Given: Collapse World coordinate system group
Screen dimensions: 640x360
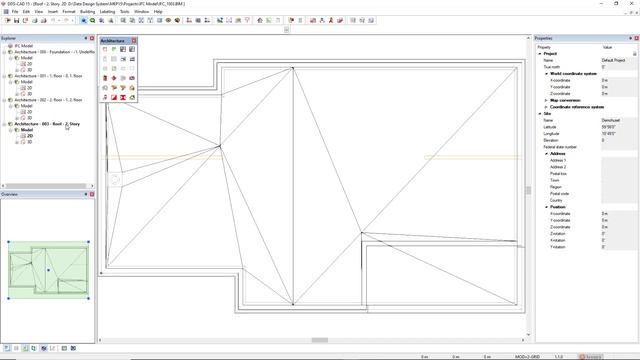Looking at the screenshot, I should pyautogui.click(x=546, y=74).
